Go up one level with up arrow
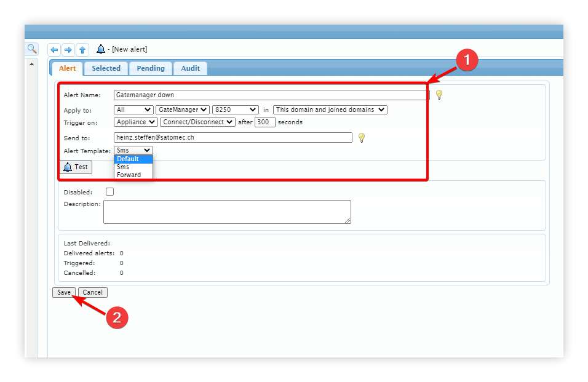 tap(82, 49)
